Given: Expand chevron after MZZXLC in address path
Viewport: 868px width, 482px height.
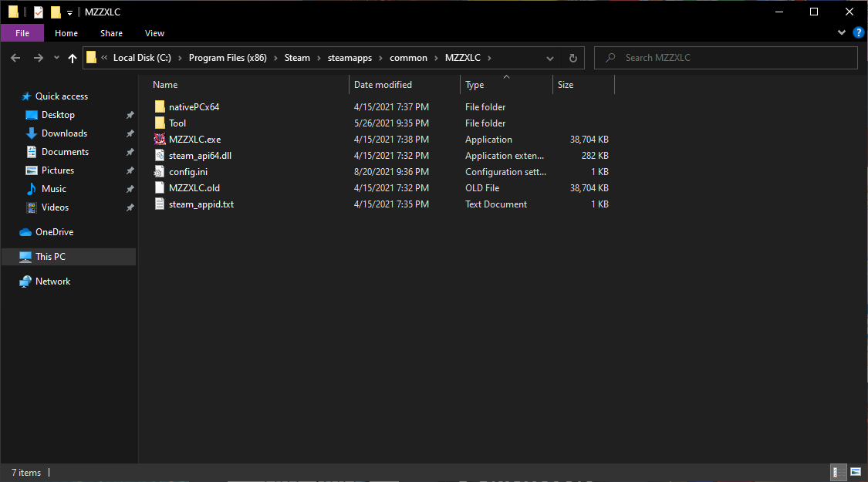Looking at the screenshot, I should pyautogui.click(x=489, y=58).
